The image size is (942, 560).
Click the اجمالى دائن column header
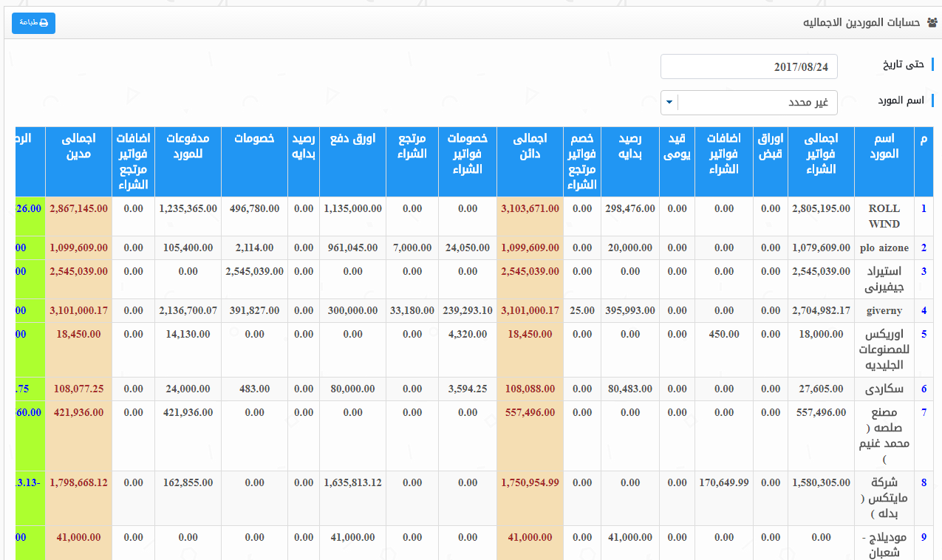[x=529, y=146]
